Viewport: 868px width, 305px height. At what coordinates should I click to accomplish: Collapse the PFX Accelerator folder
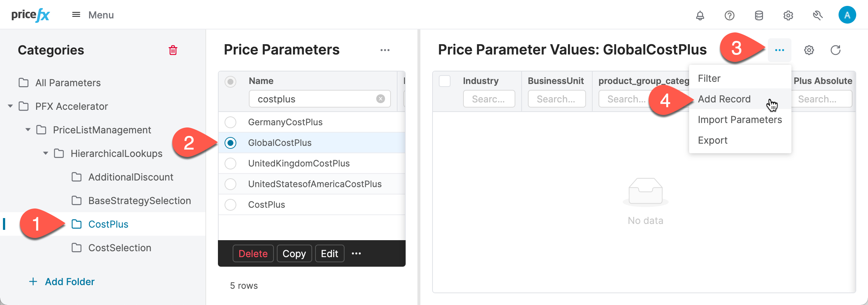[10, 106]
